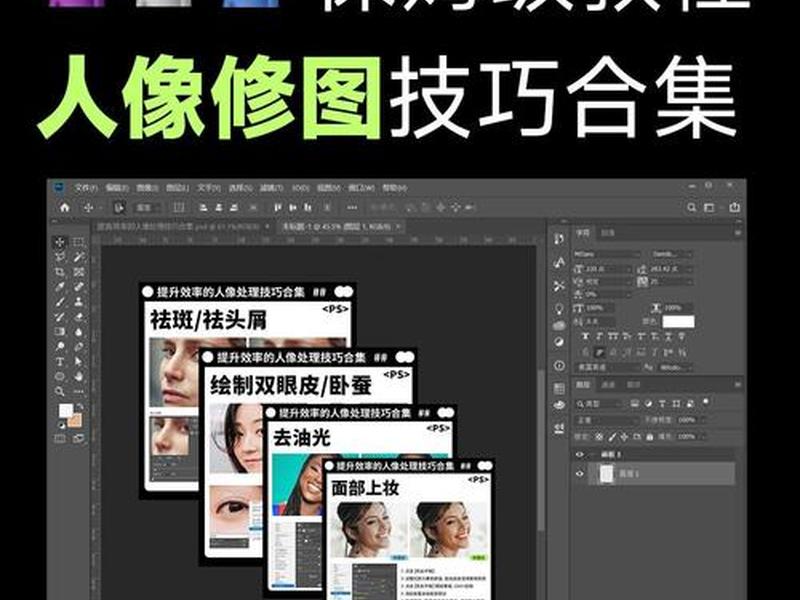Open the Character panel flyout menu

coord(737,233)
